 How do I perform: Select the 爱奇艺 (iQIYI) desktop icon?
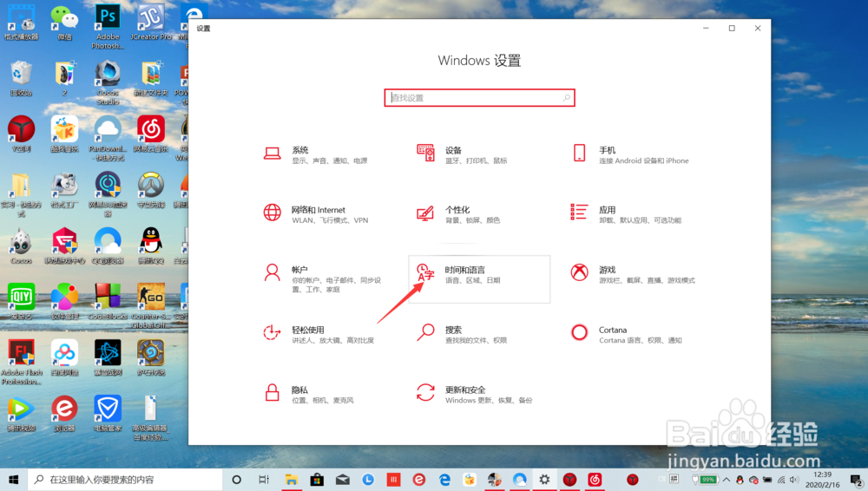[x=21, y=302]
